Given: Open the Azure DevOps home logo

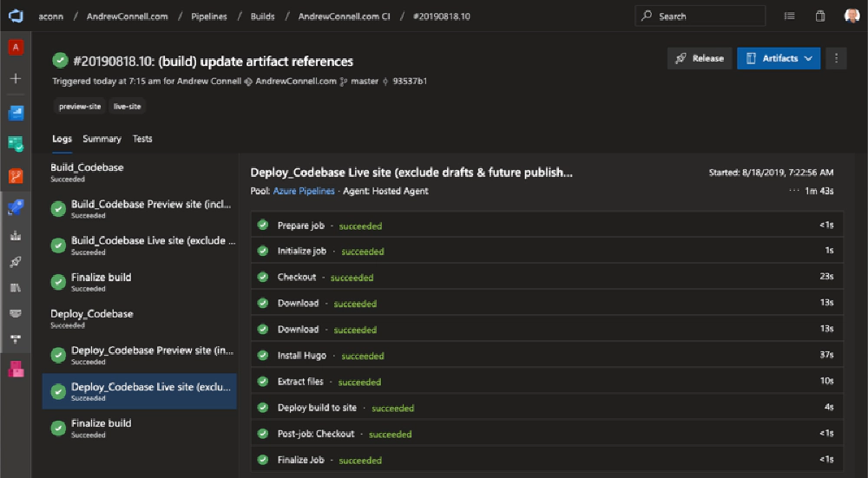Looking at the screenshot, I should [16, 16].
